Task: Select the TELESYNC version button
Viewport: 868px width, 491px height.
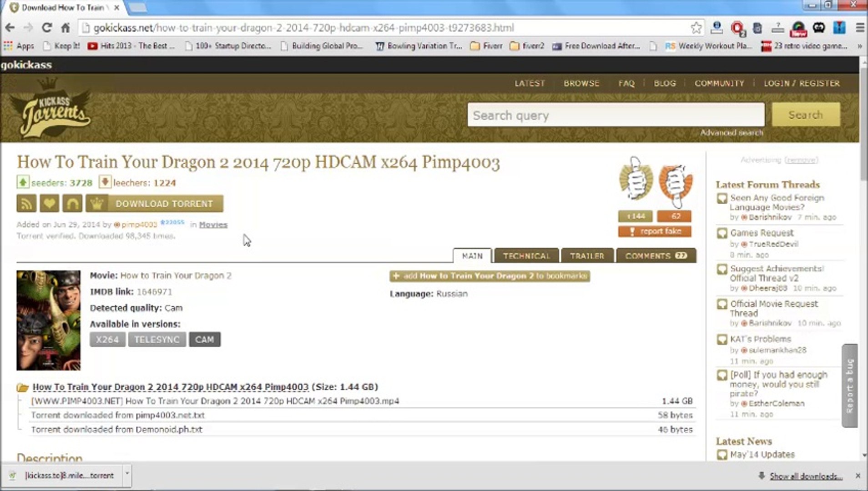Action: click(x=157, y=340)
